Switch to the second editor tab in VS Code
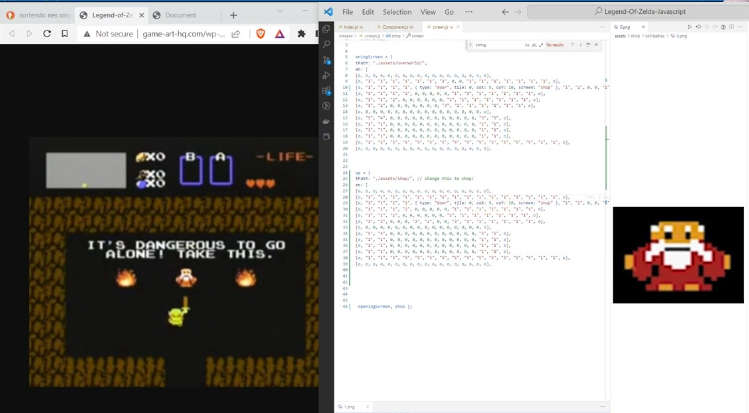The width and height of the screenshot is (749, 413). coord(395,27)
